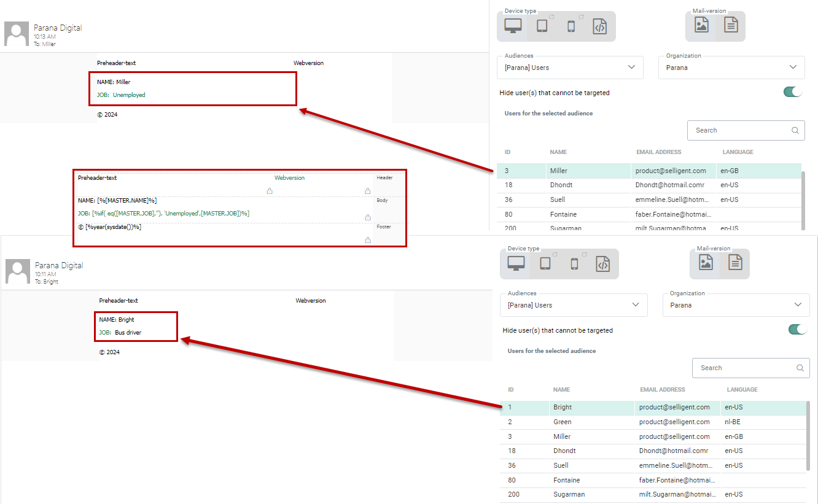
Task: Switch to text mail-version in lower panel
Action: (x=735, y=263)
